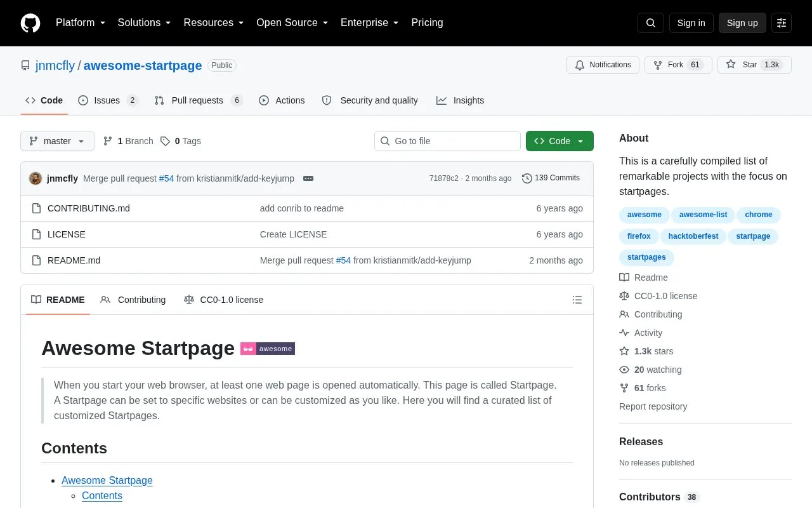Click the repository book icon beside jnmcfly

[25, 65]
